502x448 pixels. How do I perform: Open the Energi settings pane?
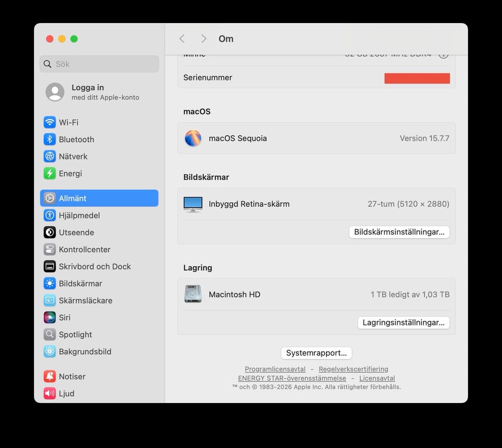[x=99, y=173]
